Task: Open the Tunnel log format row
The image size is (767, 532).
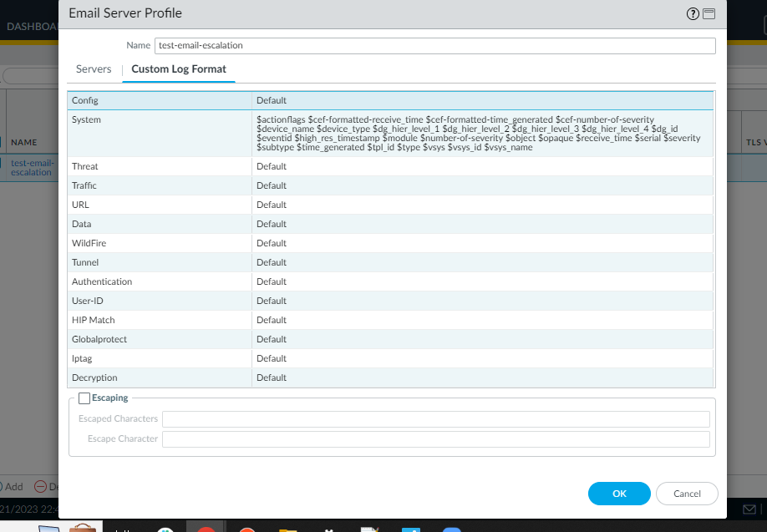Action: (x=390, y=262)
